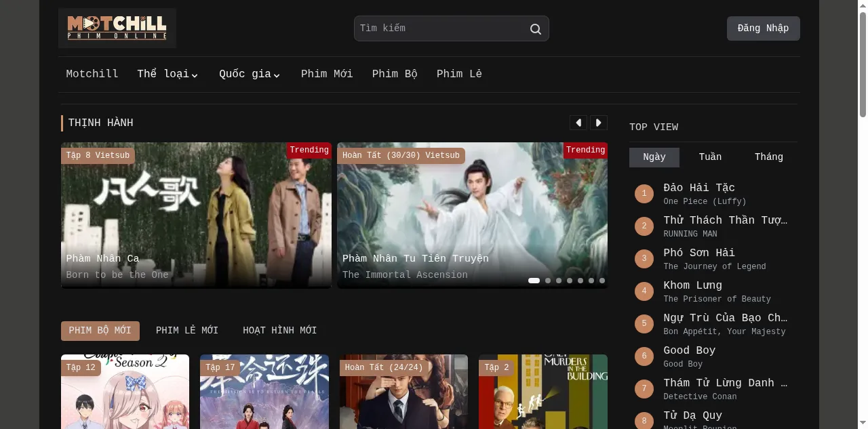Select the second carousel pagination dot
The height and width of the screenshot is (429, 868).
[x=548, y=281]
